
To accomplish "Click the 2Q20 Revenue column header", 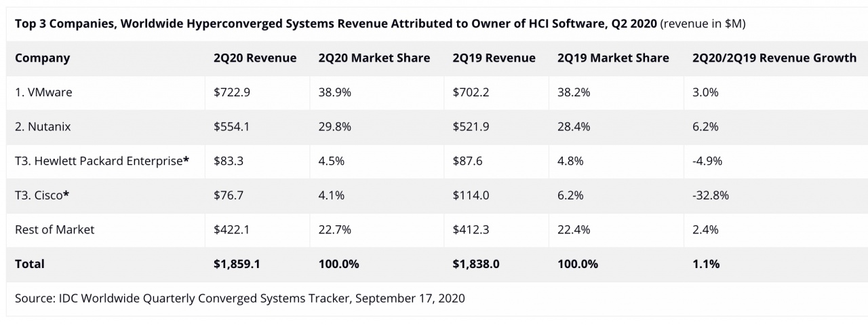I will pyautogui.click(x=254, y=58).
